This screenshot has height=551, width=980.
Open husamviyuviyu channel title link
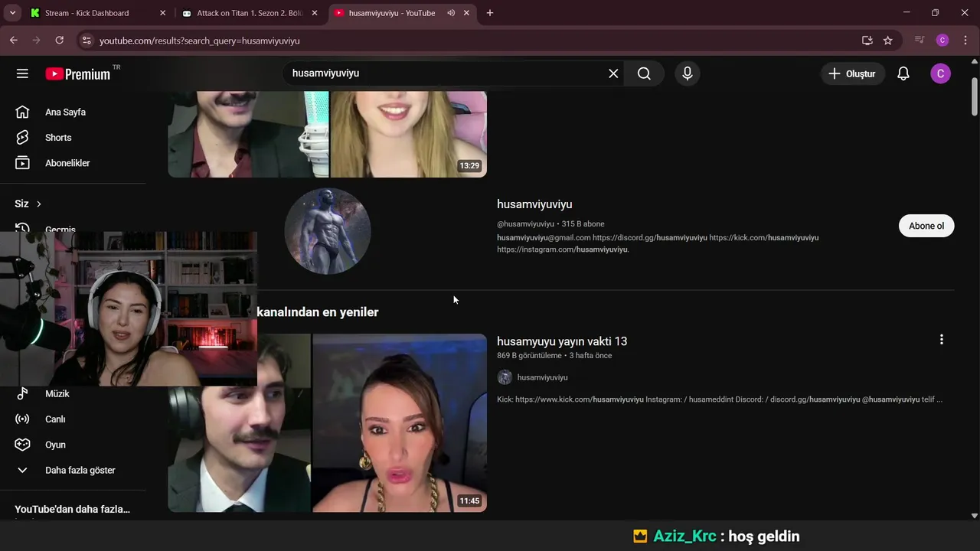[534, 204]
